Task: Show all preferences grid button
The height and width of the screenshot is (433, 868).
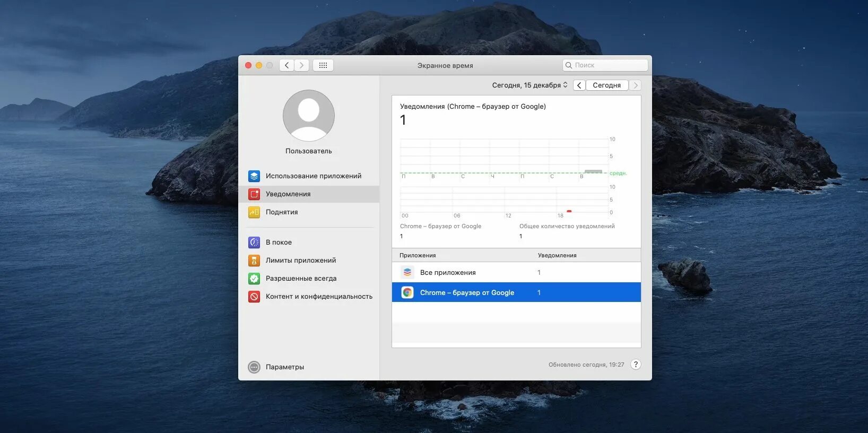Action: 323,65
